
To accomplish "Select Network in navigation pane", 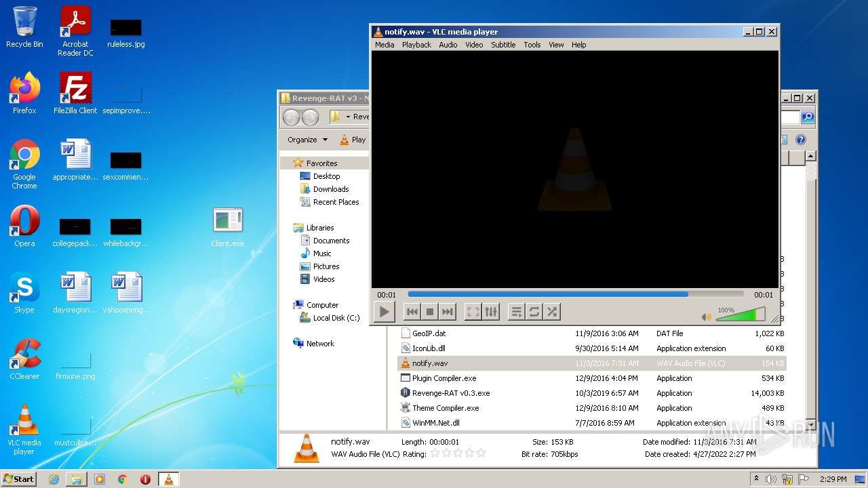I will [320, 344].
